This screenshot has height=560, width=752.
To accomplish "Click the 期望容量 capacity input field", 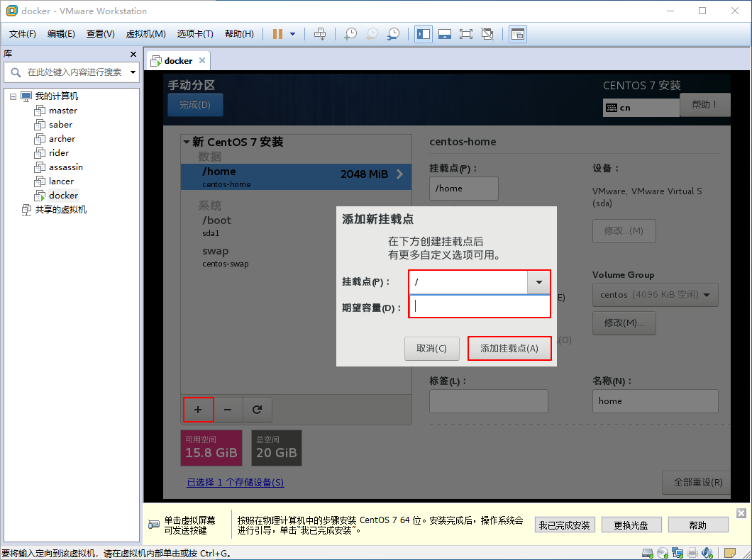I will 479,306.
